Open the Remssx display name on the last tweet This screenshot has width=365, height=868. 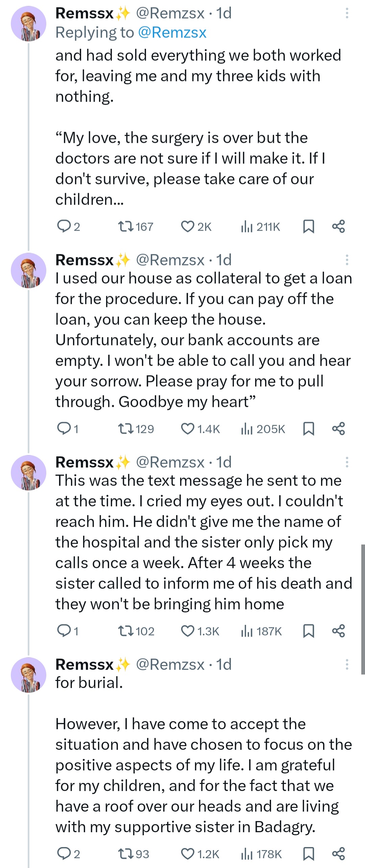pos(84,664)
